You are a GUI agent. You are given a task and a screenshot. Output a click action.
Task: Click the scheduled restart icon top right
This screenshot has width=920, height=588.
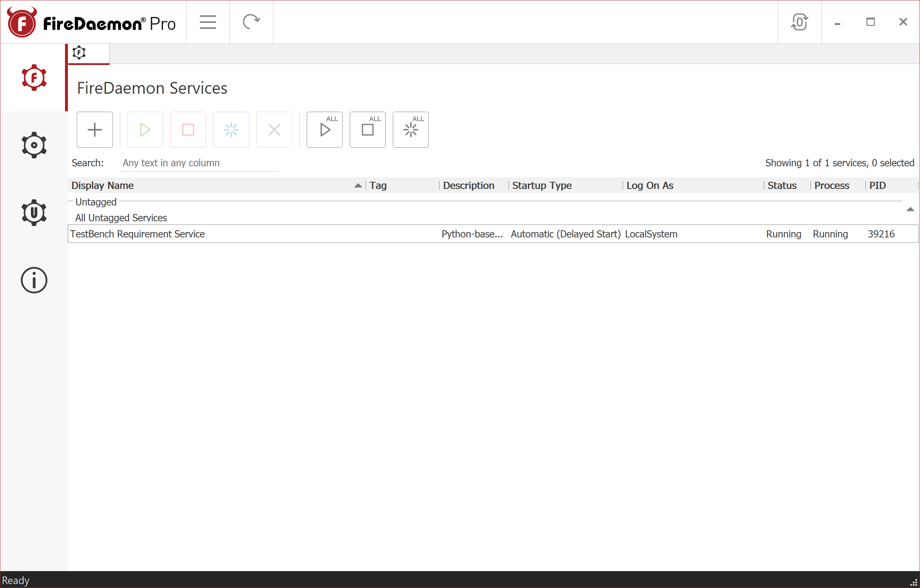tap(799, 22)
